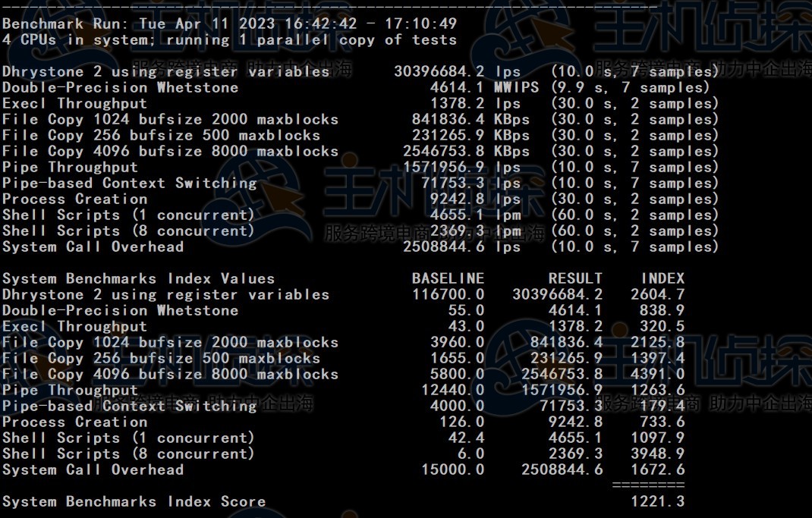Select the shell scripts baseline 42.4
This screenshot has width=812, height=518.
[466, 438]
